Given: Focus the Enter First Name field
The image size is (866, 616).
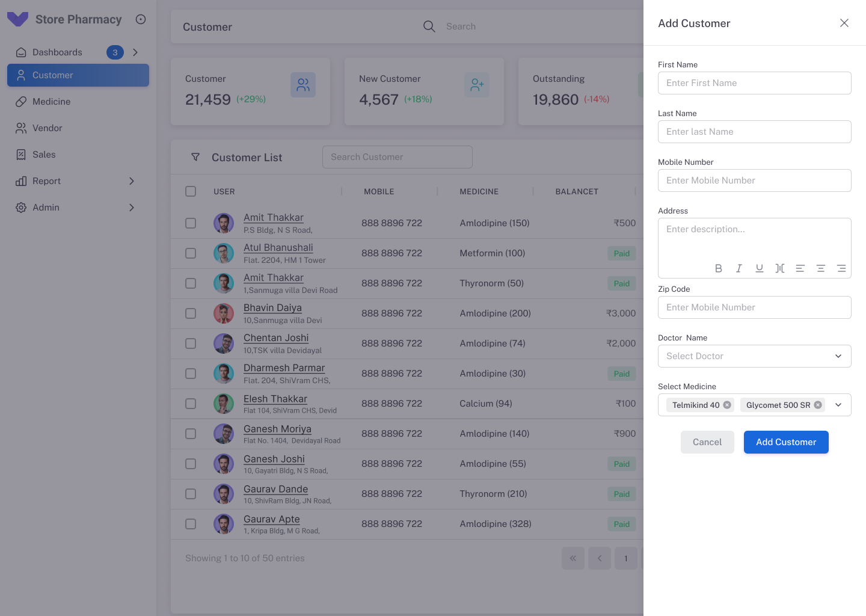Looking at the screenshot, I should (x=754, y=83).
